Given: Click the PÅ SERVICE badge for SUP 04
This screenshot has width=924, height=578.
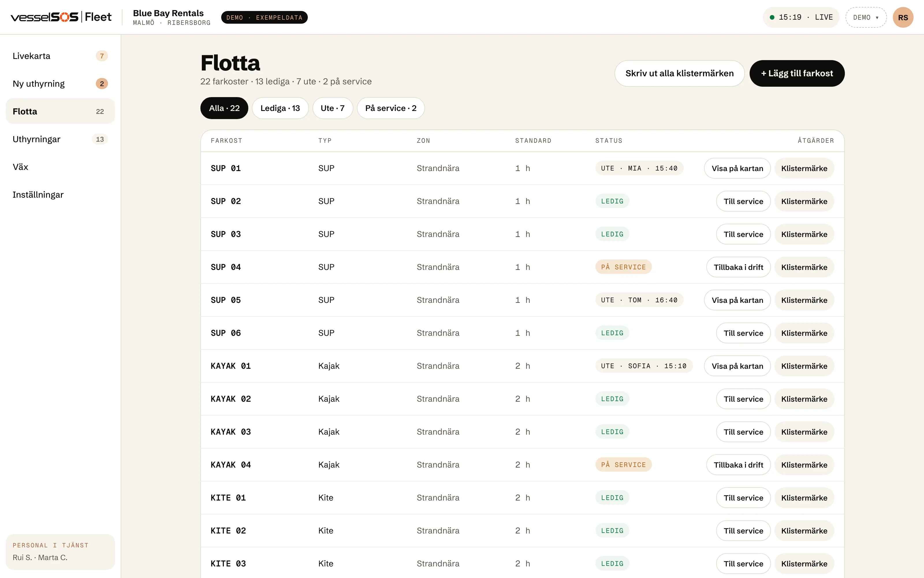Looking at the screenshot, I should (x=623, y=267).
